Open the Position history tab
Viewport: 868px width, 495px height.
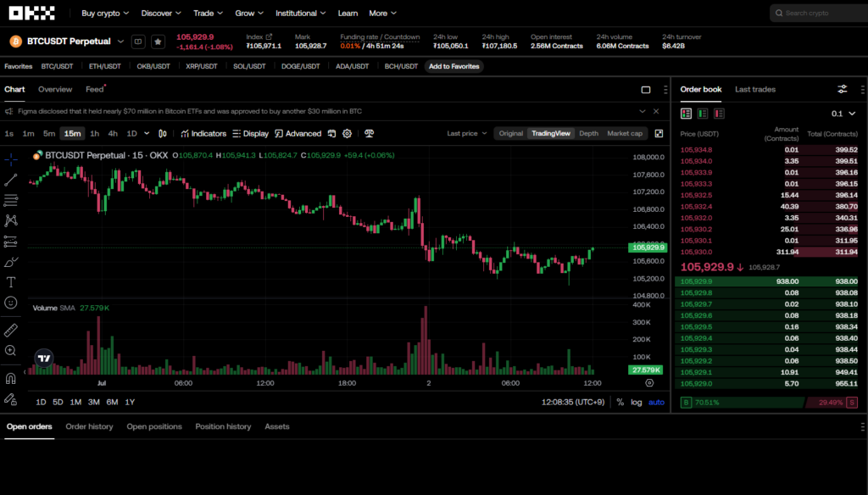point(223,426)
